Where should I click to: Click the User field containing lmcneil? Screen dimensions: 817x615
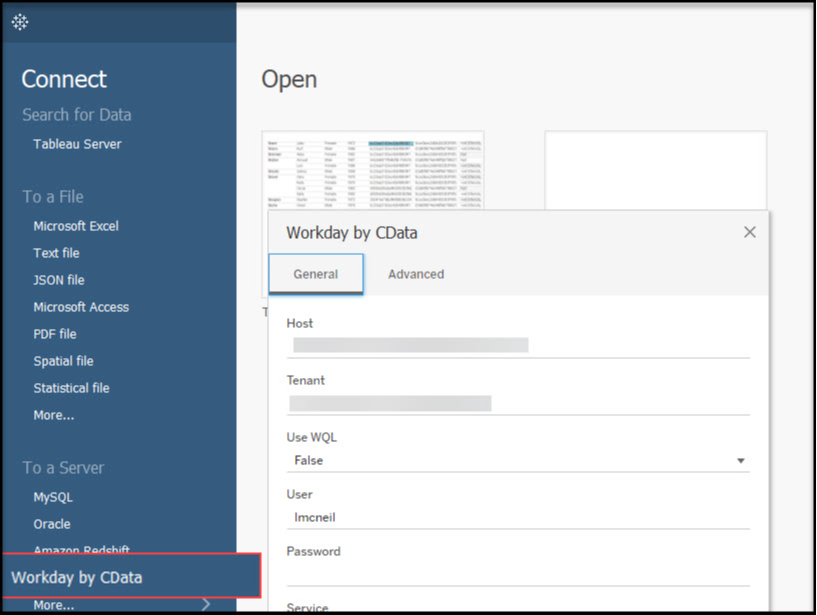click(x=518, y=517)
